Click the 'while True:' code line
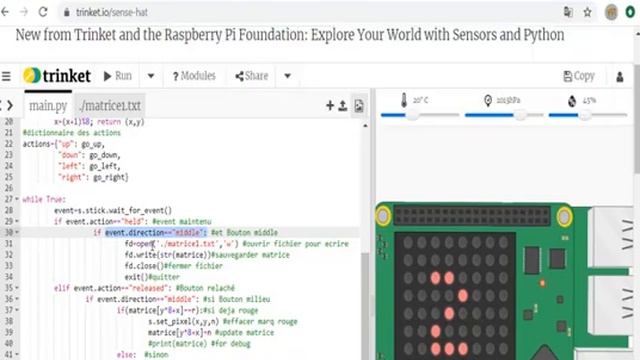 [x=44, y=199]
